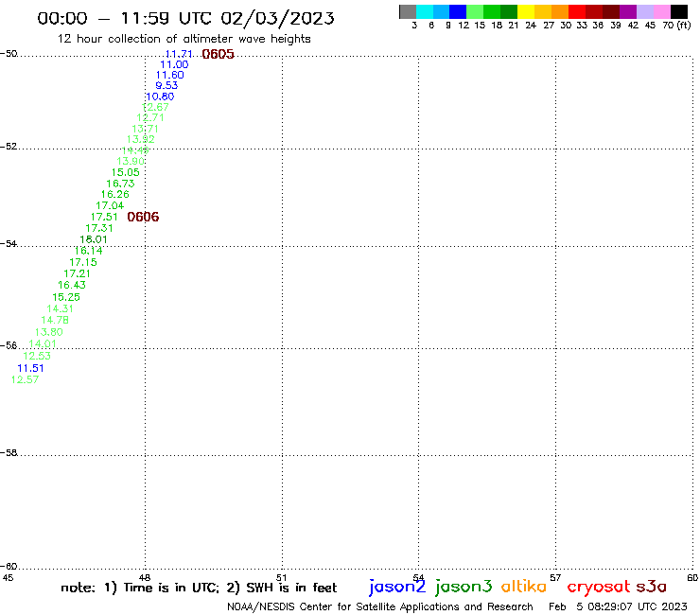Select the 13.80 wave height value
This screenshot has height=615, width=700.
coord(48,332)
